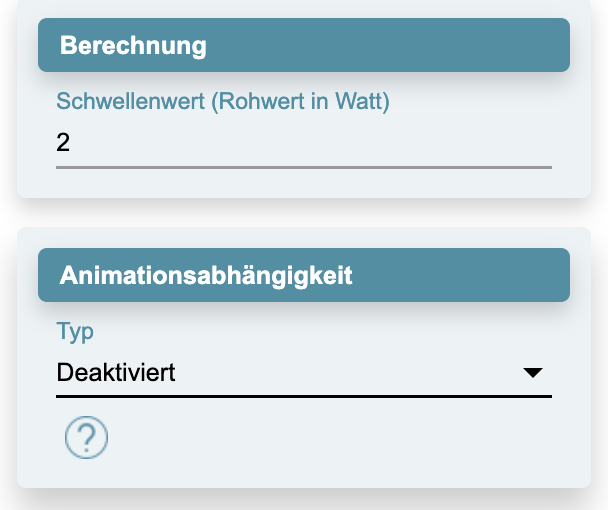Click the gap between the two cards
This screenshot has width=608, height=510.
point(303,212)
